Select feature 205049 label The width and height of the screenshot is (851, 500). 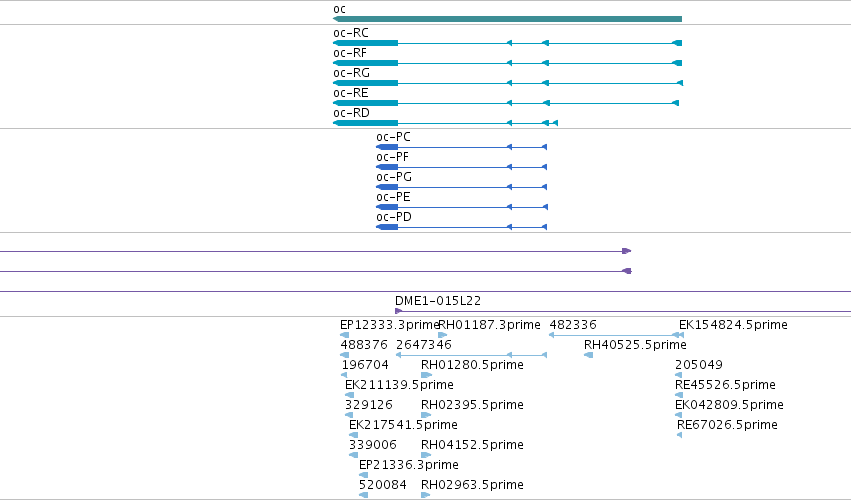click(x=699, y=365)
